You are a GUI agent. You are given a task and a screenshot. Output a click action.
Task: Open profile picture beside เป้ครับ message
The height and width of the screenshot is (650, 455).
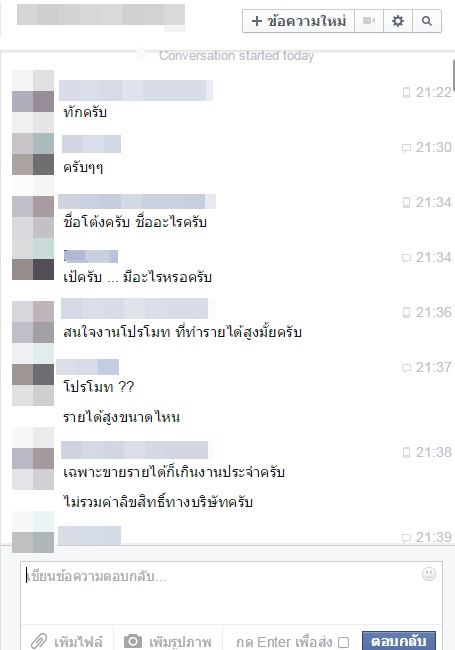[x=33, y=259]
